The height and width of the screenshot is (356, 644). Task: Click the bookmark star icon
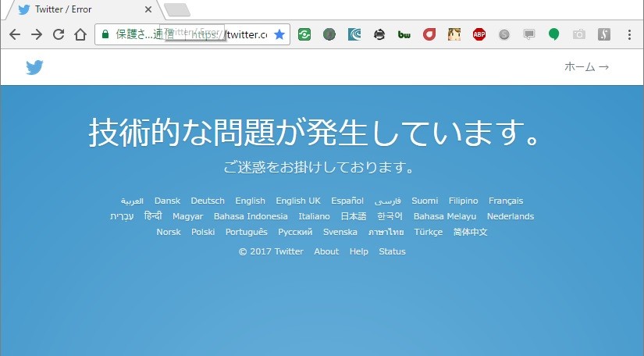(279, 34)
